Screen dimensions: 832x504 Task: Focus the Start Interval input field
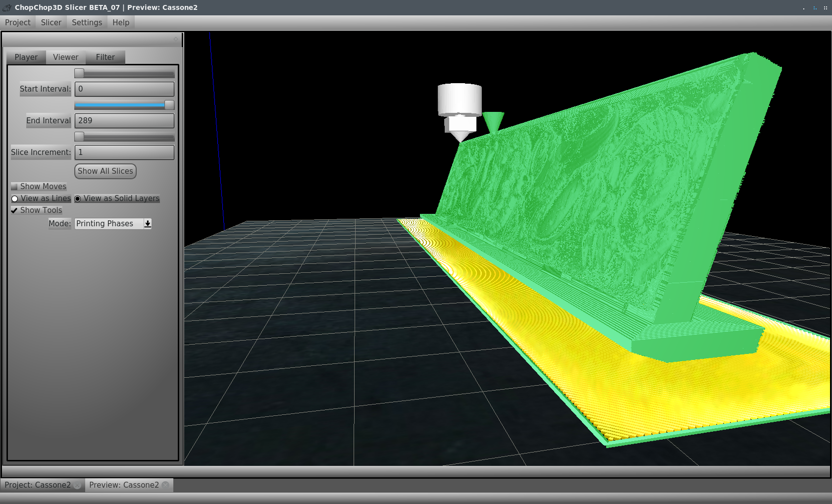click(124, 89)
